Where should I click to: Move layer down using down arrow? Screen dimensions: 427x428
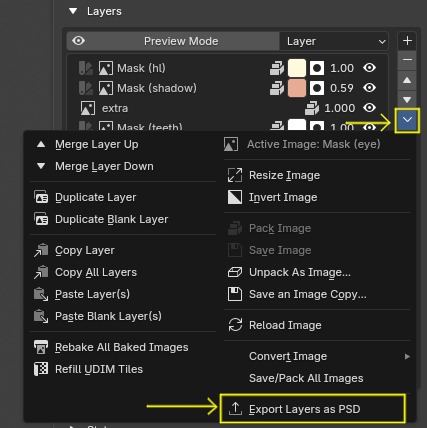click(x=407, y=99)
